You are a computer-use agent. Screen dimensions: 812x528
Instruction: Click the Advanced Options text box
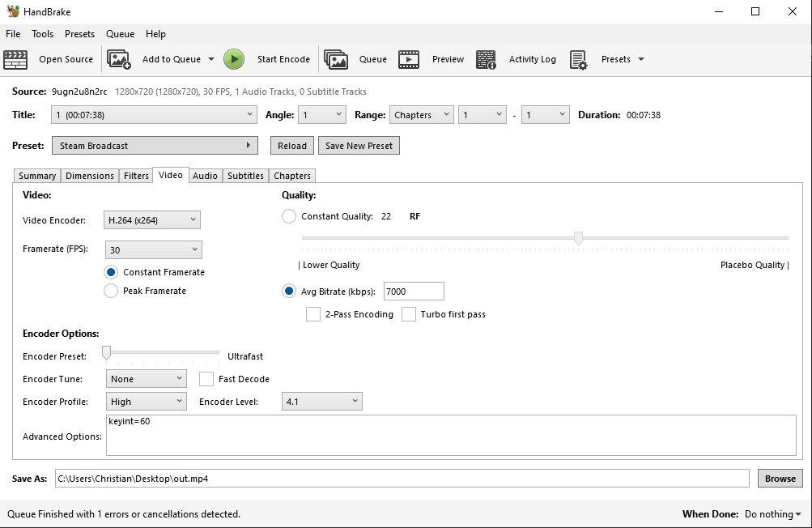point(451,435)
